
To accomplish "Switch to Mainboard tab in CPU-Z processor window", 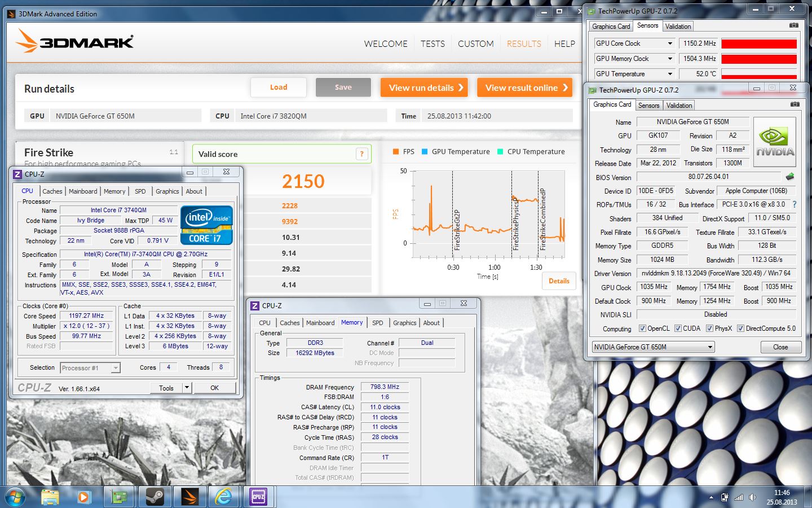I will pyautogui.click(x=83, y=191).
